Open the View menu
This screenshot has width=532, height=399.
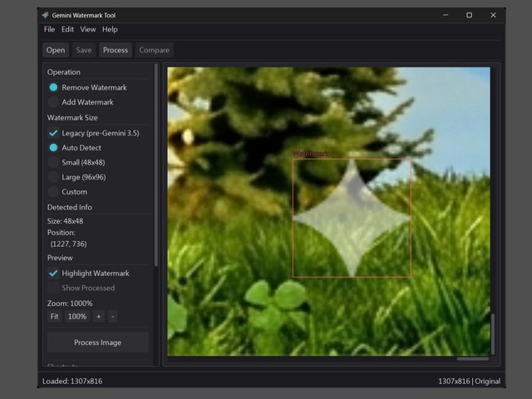tap(88, 30)
